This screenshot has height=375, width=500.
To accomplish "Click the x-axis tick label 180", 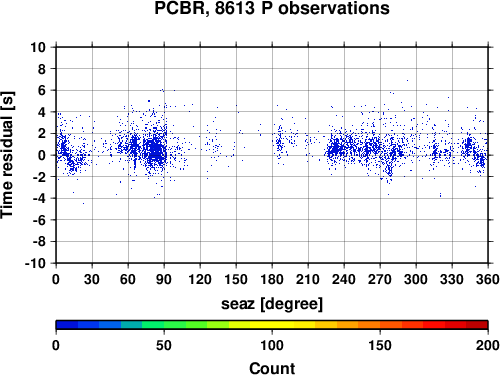I will 272,279.
